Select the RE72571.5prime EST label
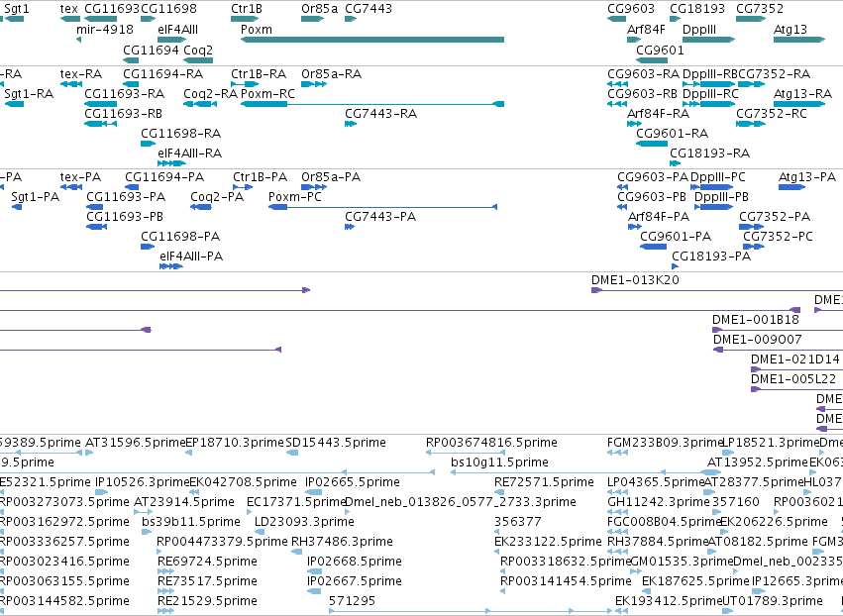843x616 pixels. (544, 482)
